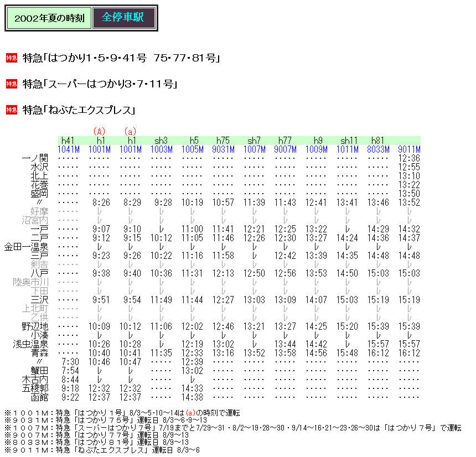Click the 14:38 arrival time at 函館
This screenshot has height=457, width=476.
[193, 397]
